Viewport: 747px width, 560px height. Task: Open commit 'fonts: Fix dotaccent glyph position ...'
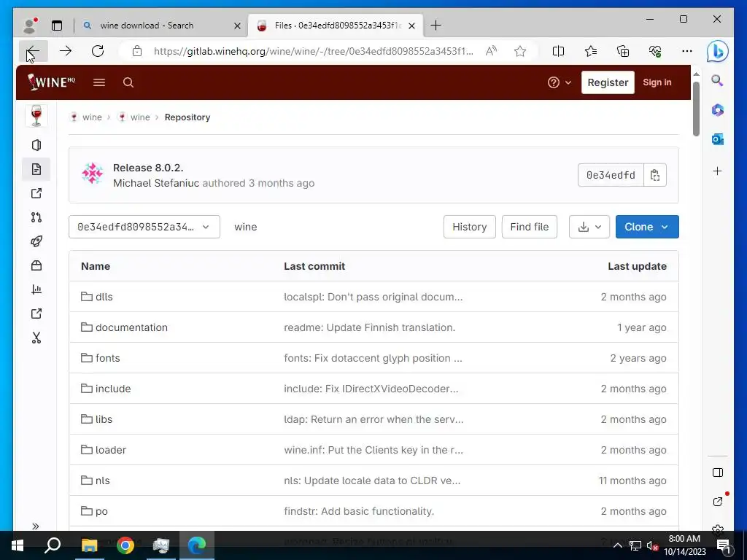click(373, 358)
